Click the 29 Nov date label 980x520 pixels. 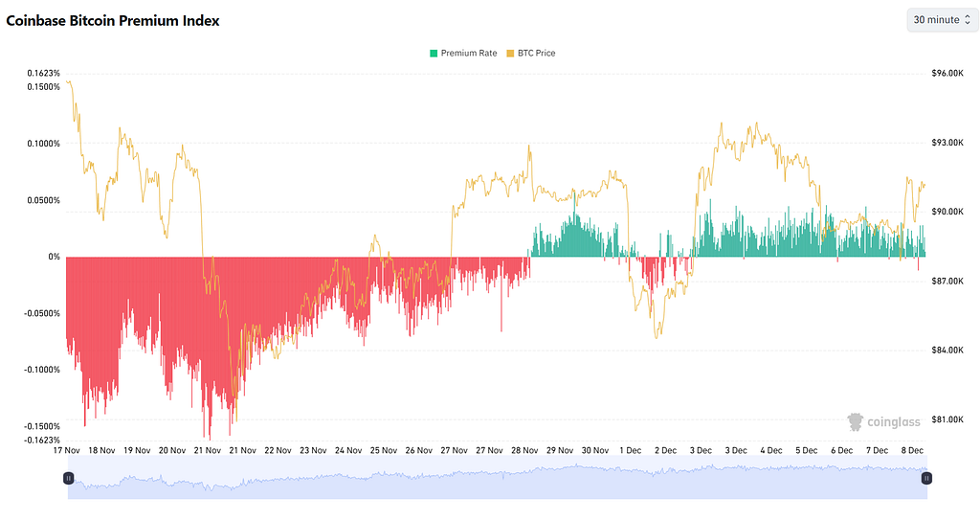pyautogui.click(x=559, y=450)
